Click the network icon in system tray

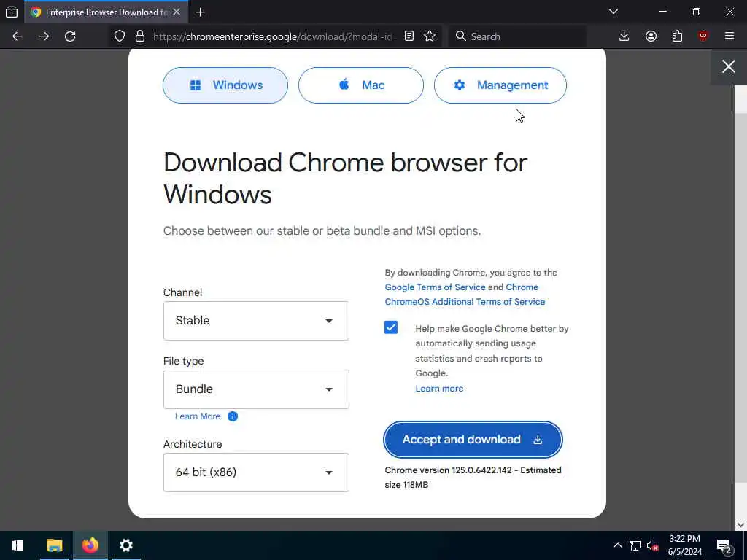tap(635, 545)
